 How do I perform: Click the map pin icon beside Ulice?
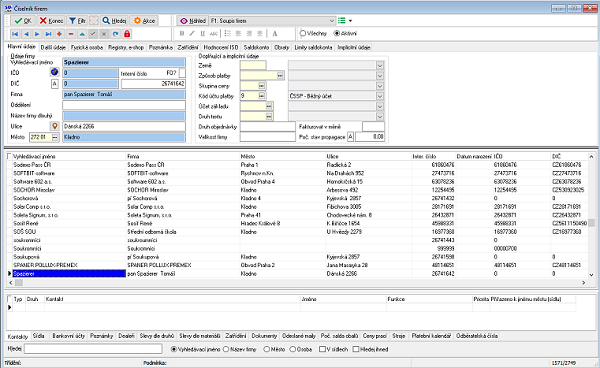(54, 126)
